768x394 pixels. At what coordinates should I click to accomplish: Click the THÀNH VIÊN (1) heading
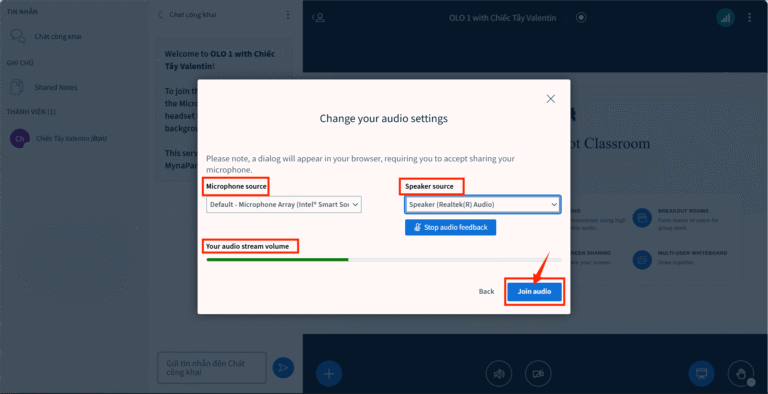[x=31, y=112]
